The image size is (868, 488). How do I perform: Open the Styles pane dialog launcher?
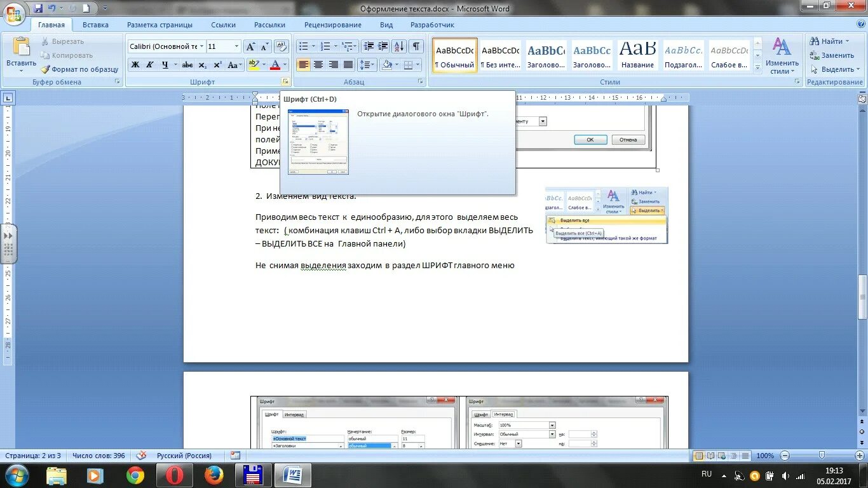click(798, 82)
